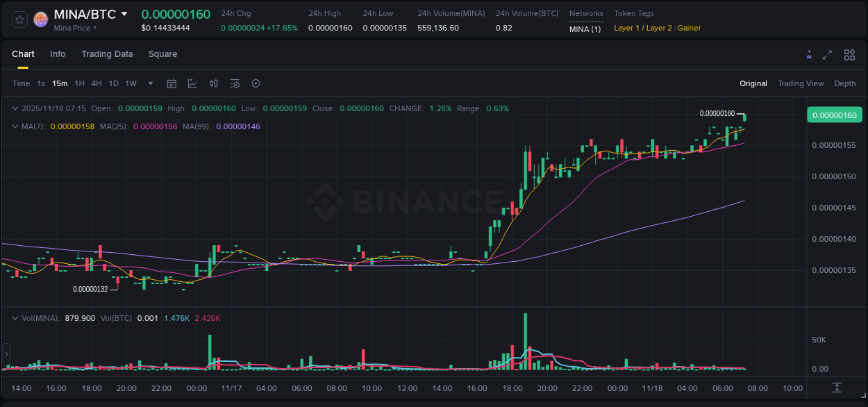The height and width of the screenshot is (407, 868).
Task: Open the chart style selector icon
Action: (x=192, y=83)
